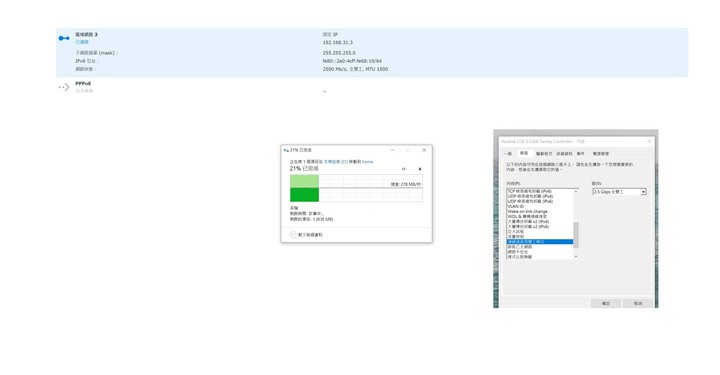Open the Home destination link in the transfer dialog

tap(367, 162)
